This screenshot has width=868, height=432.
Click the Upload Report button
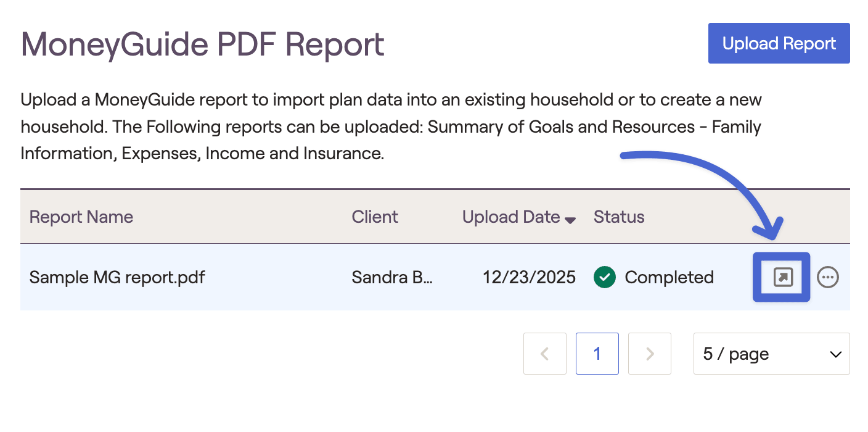coord(779,43)
